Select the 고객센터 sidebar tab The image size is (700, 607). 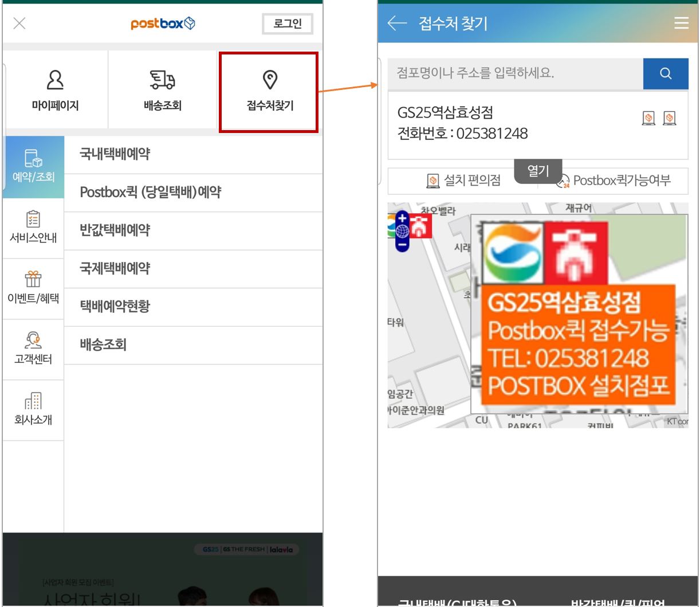point(33,349)
